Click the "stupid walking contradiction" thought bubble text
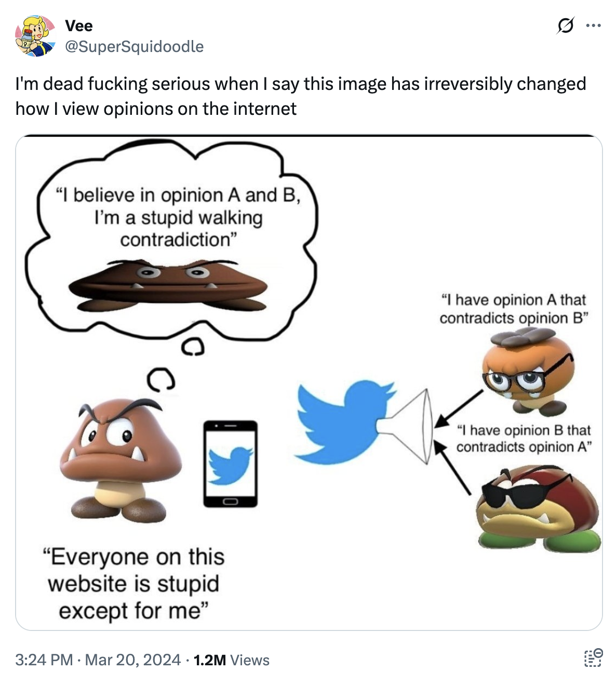This screenshot has height=684, width=616. pos(178,217)
